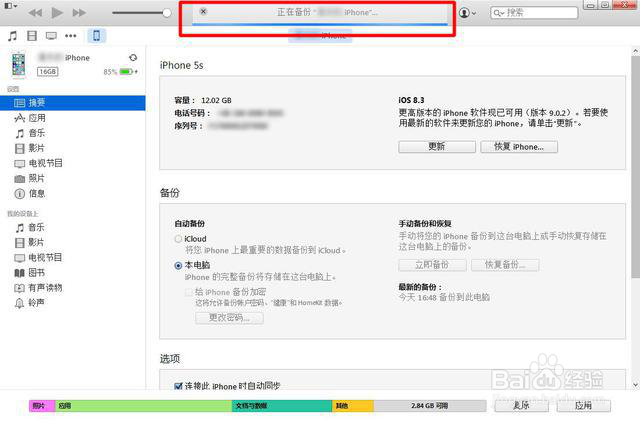
Task: Click the iOS 8.3 version text
Action: [411, 100]
